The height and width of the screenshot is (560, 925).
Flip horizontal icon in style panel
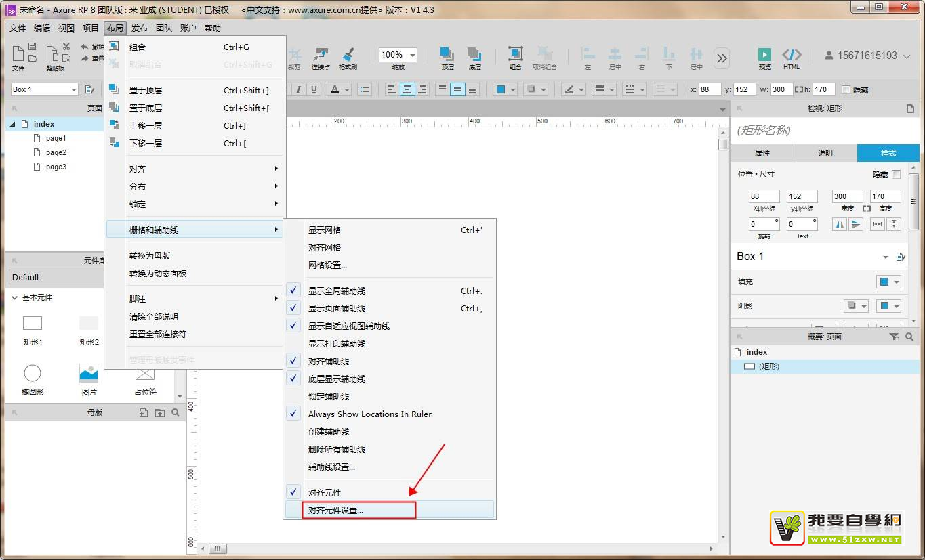tap(840, 224)
